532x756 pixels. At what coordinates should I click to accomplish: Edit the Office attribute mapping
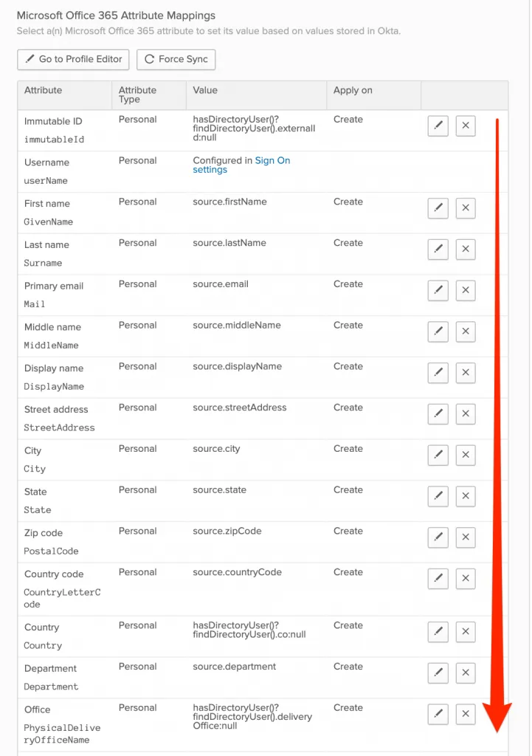coord(438,714)
